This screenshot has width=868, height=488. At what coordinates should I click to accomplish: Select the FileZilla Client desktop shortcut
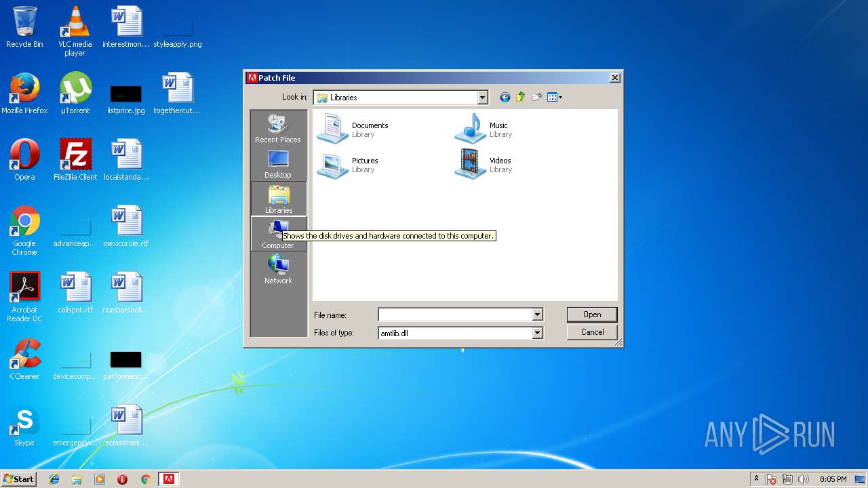point(75,160)
